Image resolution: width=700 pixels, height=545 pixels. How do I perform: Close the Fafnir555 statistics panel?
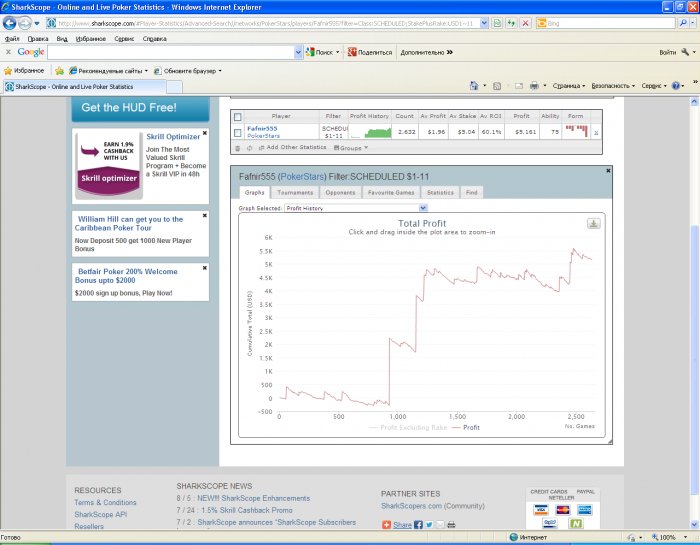click(x=607, y=171)
